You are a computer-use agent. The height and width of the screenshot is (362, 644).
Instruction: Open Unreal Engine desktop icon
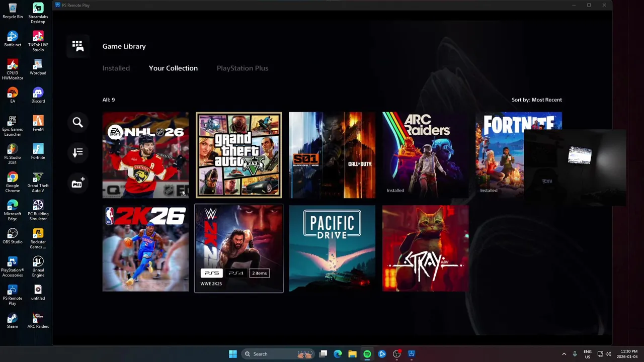tap(38, 266)
